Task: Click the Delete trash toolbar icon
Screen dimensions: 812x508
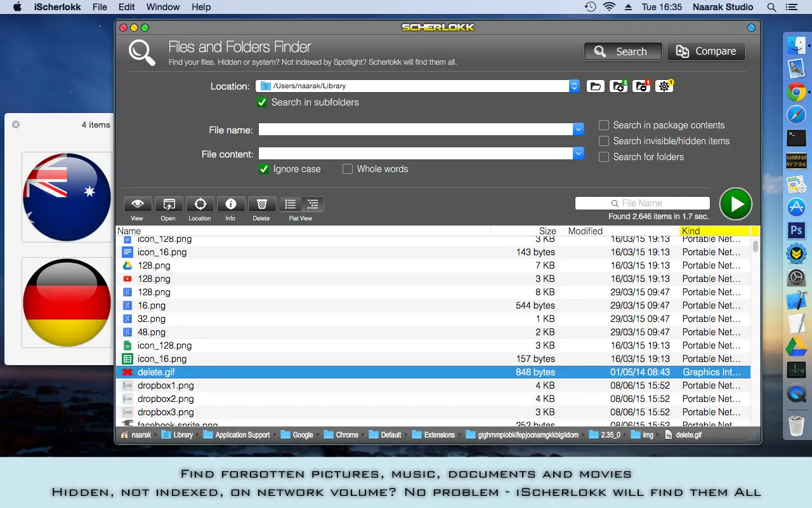Action: 261,204
